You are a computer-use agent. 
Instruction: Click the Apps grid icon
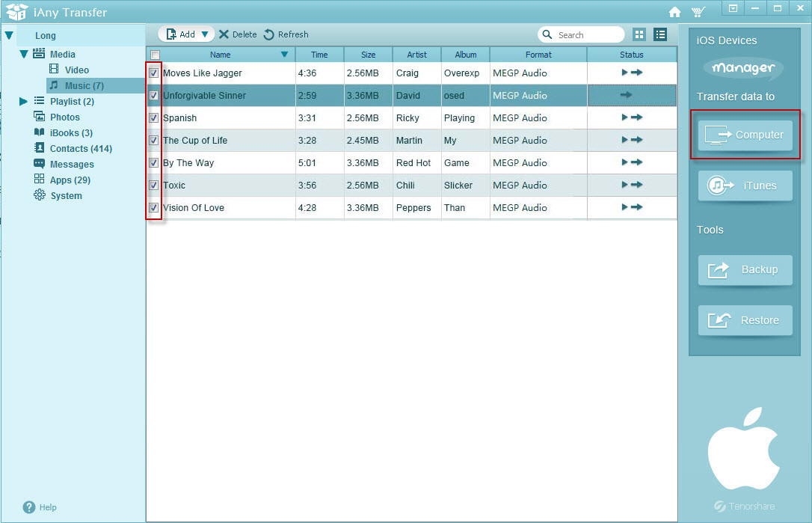click(x=39, y=179)
